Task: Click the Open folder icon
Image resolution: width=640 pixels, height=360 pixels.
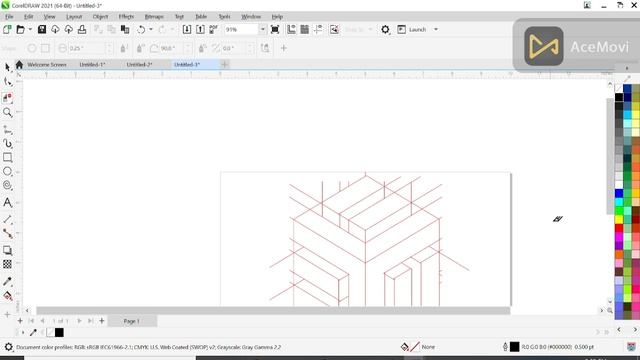Action: point(20,29)
